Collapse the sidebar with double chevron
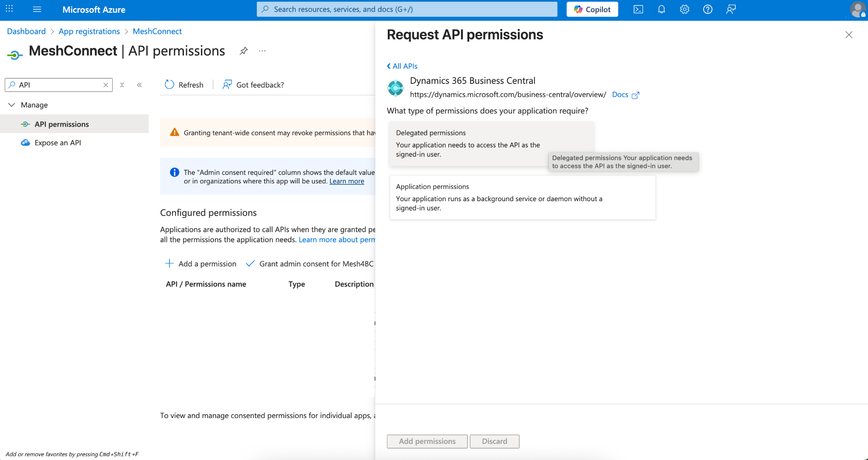The width and height of the screenshot is (868, 460). [139, 85]
